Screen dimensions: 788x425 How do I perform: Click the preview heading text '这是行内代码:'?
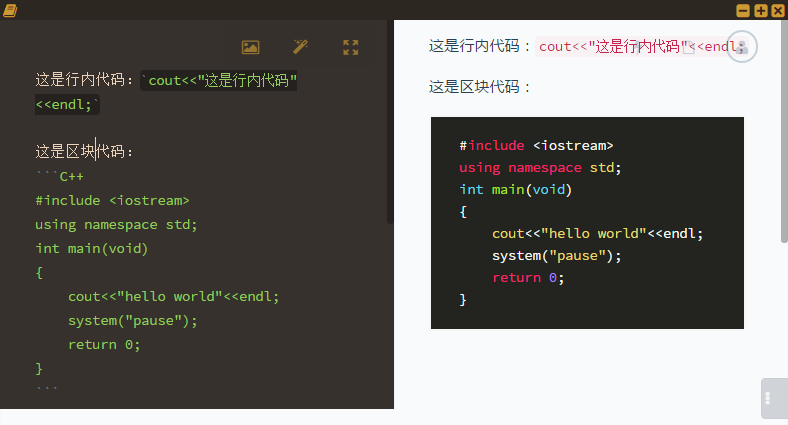click(479, 46)
